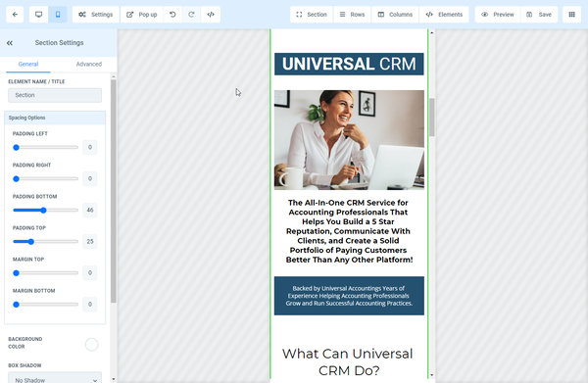Save the page
This screenshot has width=588, height=383.
(x=539, y=15)
